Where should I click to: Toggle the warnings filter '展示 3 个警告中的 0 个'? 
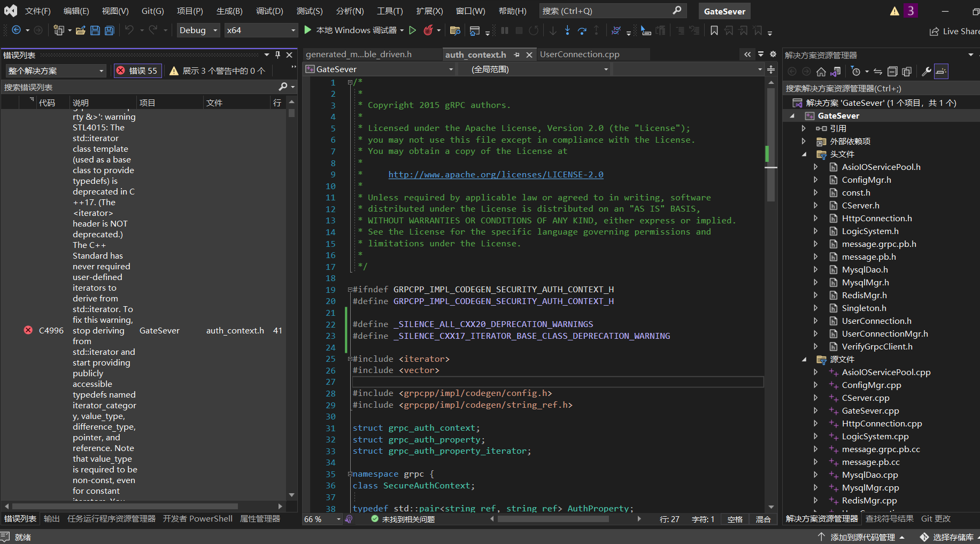click(217, 71)
